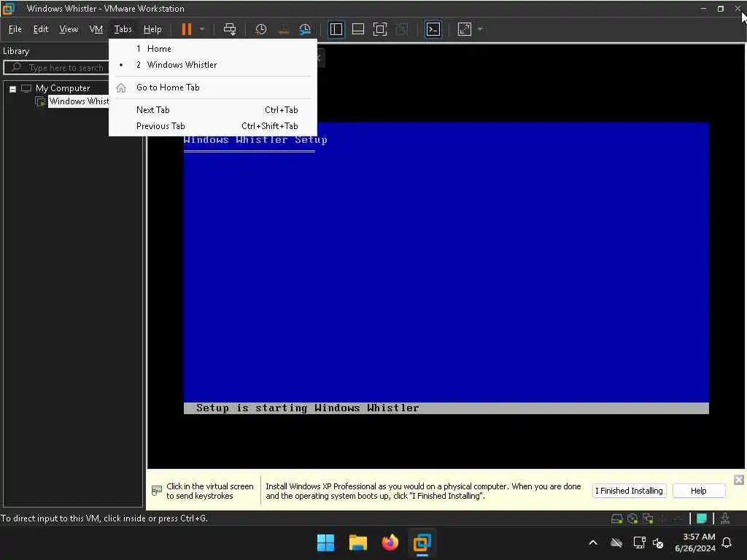Click the hard disk status icon

616,518
